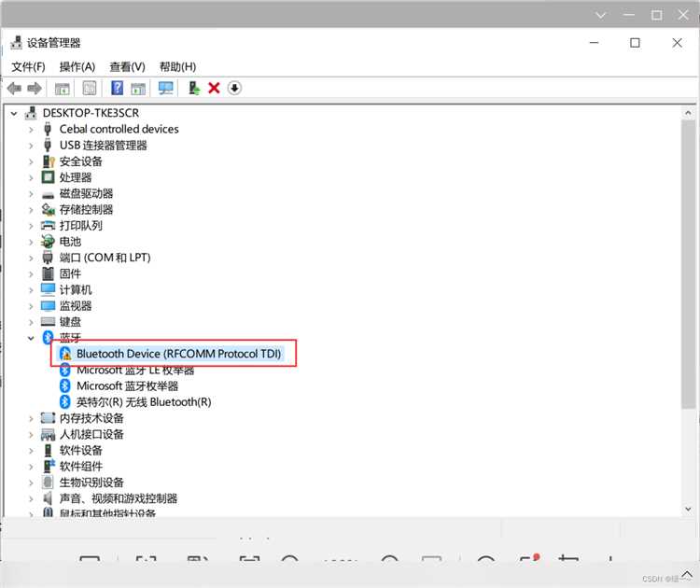Select Microsoft 蓝牙枚举器 entry

pyautogui.click(x=127, y=385)
